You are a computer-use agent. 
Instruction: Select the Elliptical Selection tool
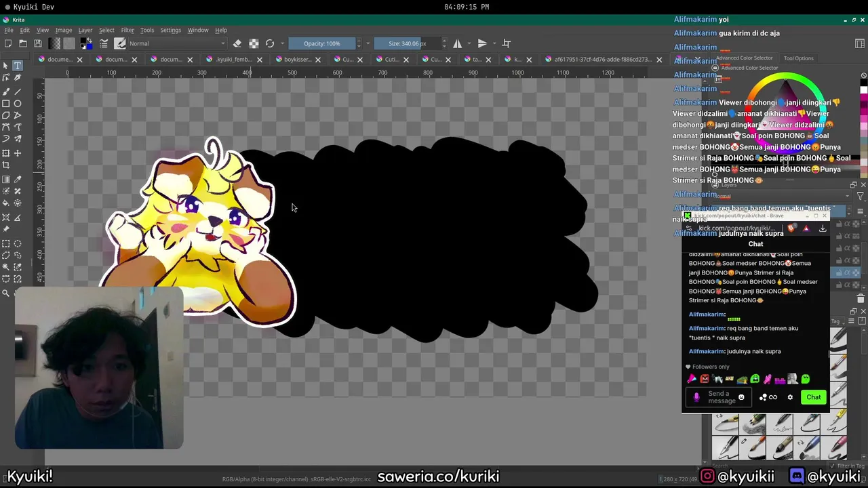tap(18, 244)
